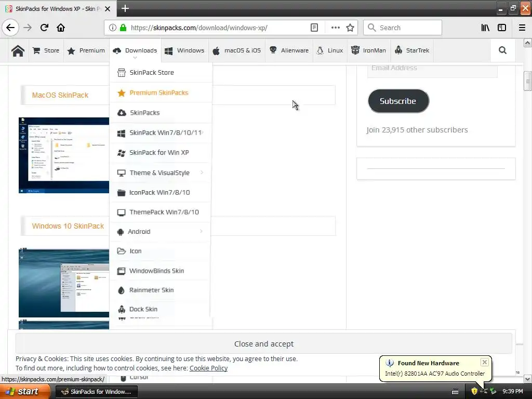Open StarTrek navigation item

[412, 50]
